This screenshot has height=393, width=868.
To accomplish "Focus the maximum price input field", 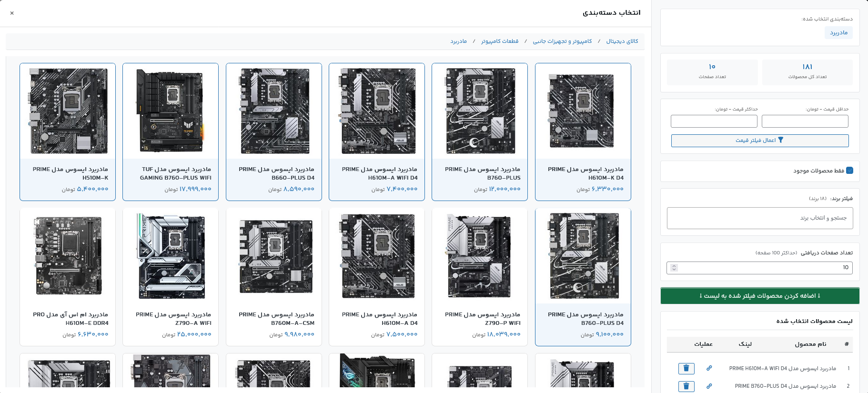I will click(714, 121).
